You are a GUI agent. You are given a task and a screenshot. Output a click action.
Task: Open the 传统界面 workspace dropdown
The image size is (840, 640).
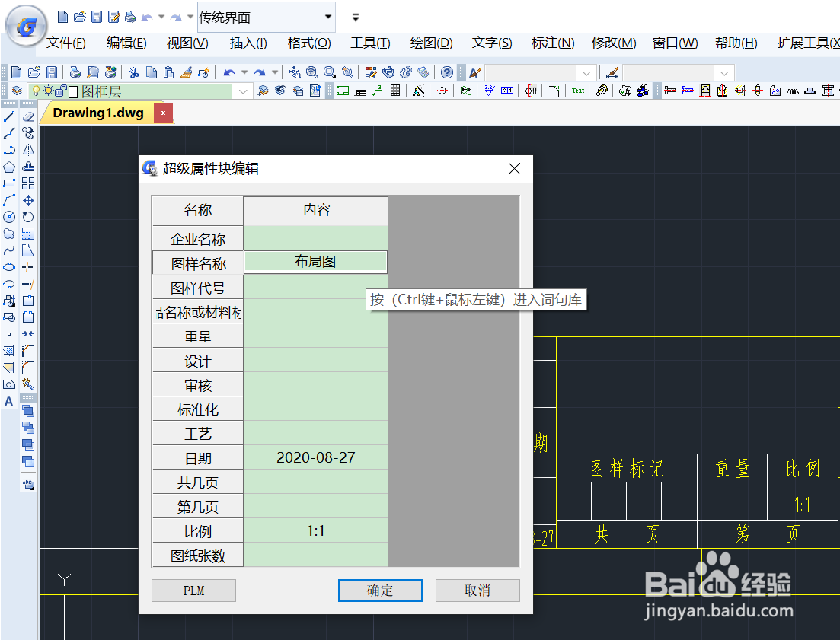point(328,17)
